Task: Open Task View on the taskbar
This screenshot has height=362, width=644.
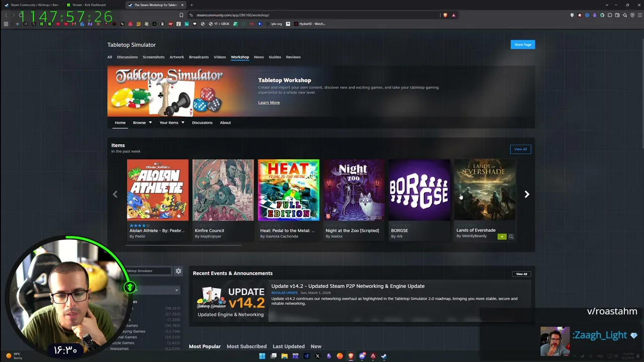Action: [x=273, y=356]
